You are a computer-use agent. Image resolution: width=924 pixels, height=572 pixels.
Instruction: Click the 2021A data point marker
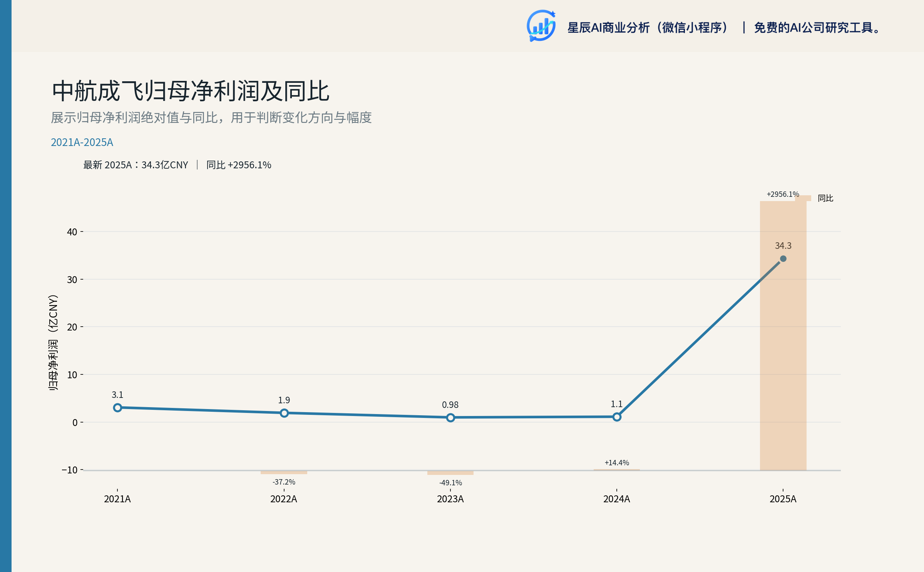pos(117,408)
